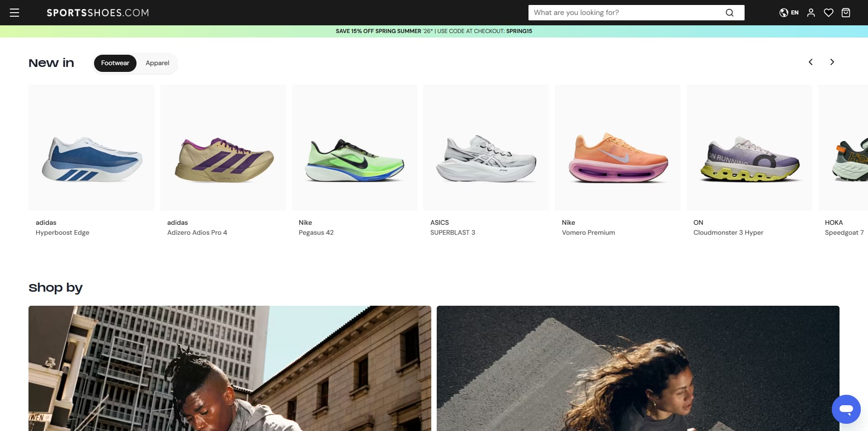Click the Speedgoat 7 product name
Viewport: 868px width, 431px height.
click(x=844, y=232)
